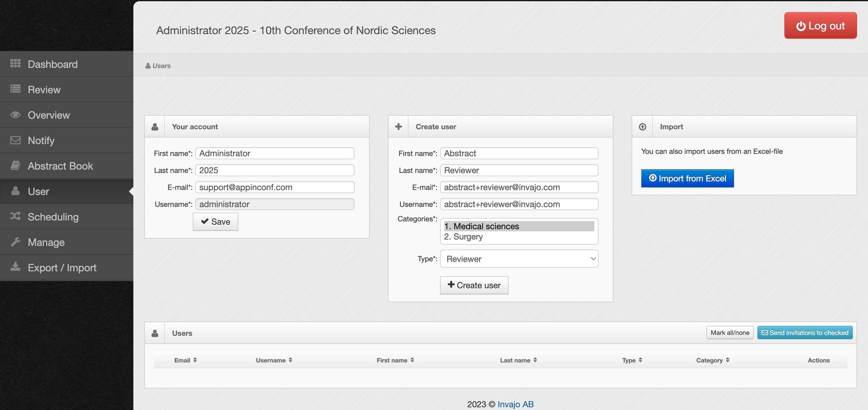Click the Create user E-mail input field

pyautogui.click(x=519, y=187)
